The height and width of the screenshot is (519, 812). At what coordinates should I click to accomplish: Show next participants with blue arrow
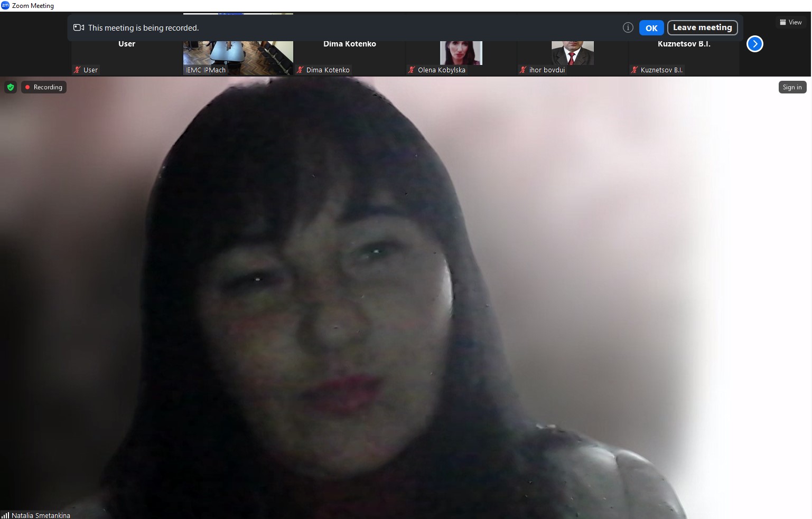[x=754, y=44]
